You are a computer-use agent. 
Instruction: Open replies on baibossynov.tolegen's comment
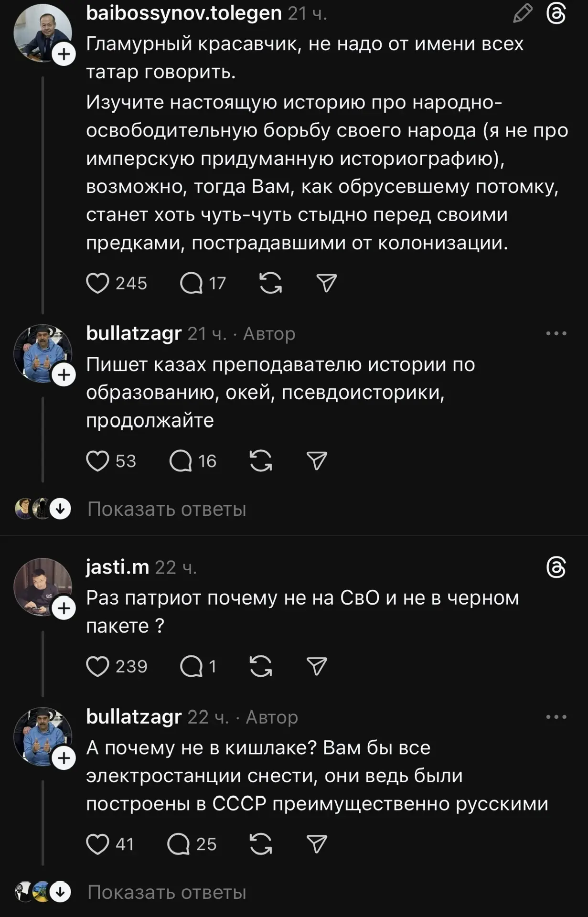pyautogui.click(x=192, y=283)
